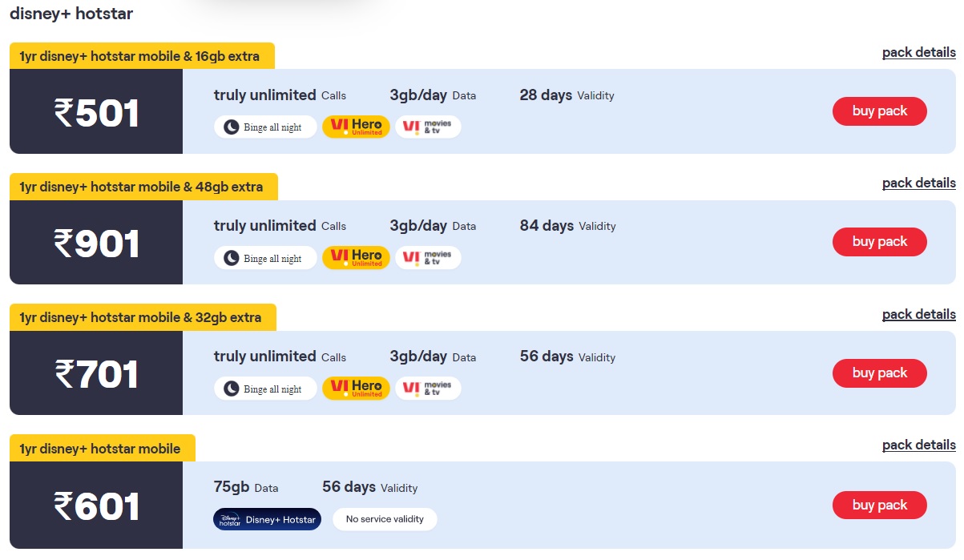
Task: Click Vi movies & tv badge on ₹501 pack
Action: pyautogui.click(x=428, y=127)
